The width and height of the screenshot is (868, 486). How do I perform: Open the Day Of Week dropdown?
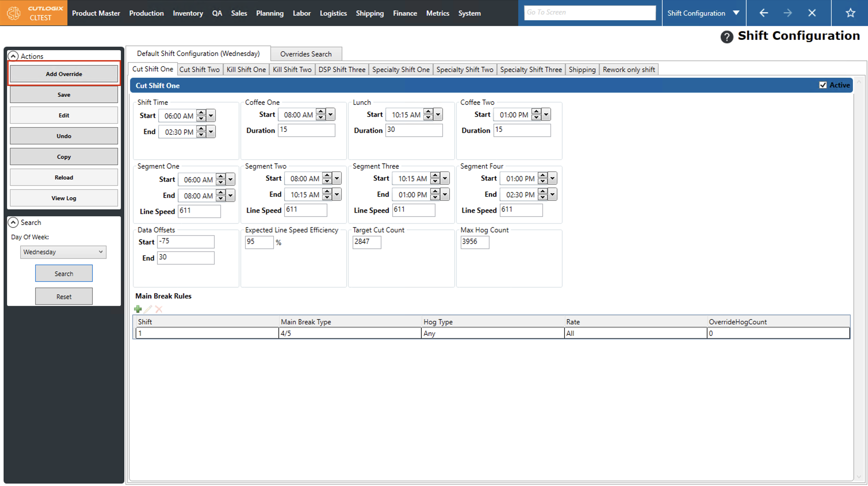click(x=63, y=252)
